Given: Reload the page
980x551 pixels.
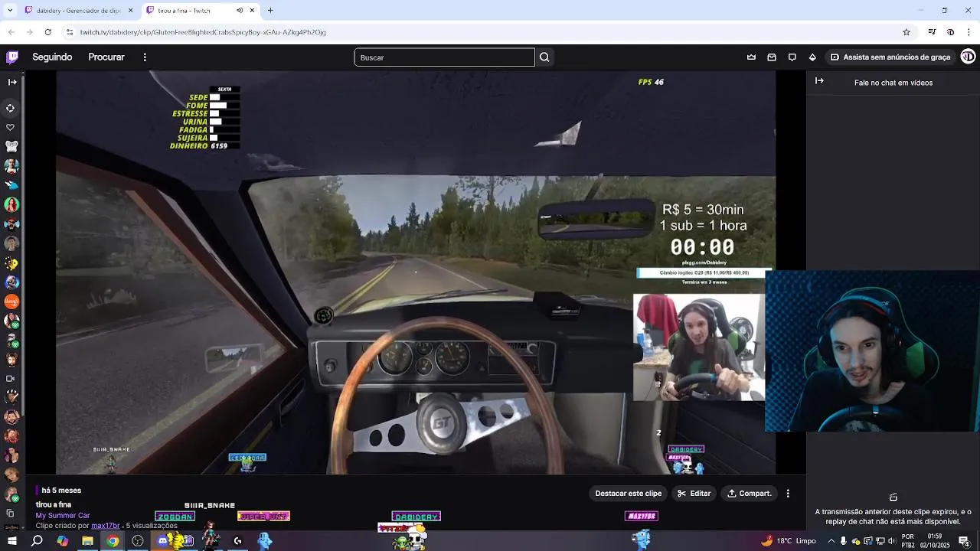Looking at the screenshot, I should point(48,32).
